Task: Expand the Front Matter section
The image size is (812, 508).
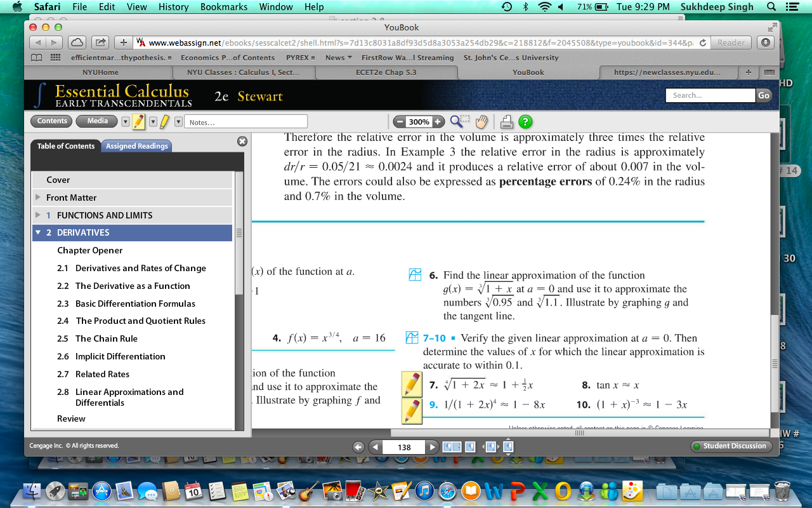Action: 38,197
